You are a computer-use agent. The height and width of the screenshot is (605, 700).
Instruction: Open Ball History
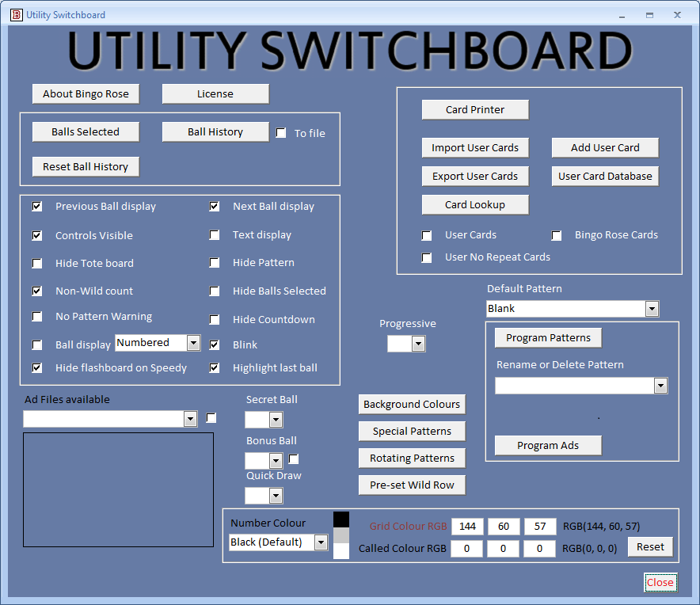[x=215, y=131]
